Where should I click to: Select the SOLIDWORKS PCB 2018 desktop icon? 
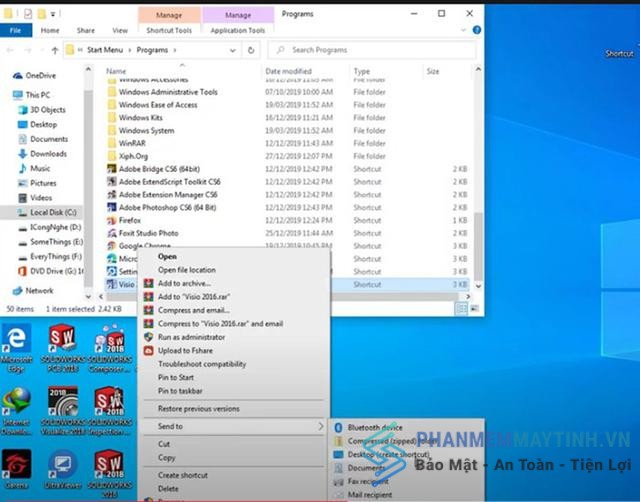click(x=62, y=348)
